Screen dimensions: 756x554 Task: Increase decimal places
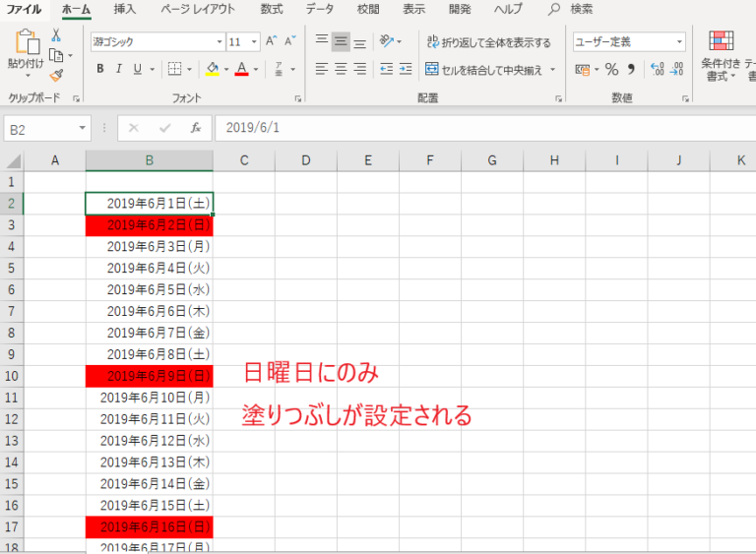[x=658, y=70]
